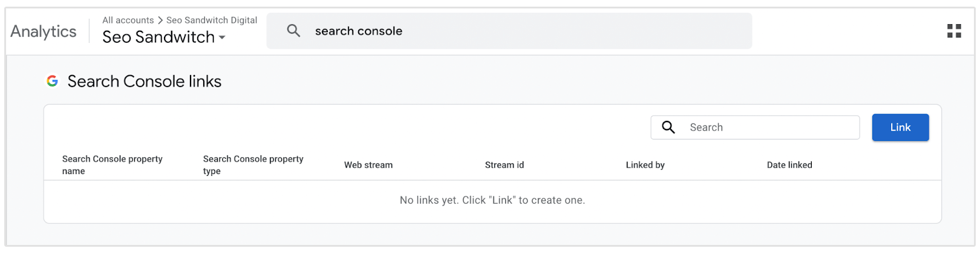Expand the Seo Sandwitch property dropdown arrow
The width and height of the screenshot is (980, 254).
click(x=222, y=37)
